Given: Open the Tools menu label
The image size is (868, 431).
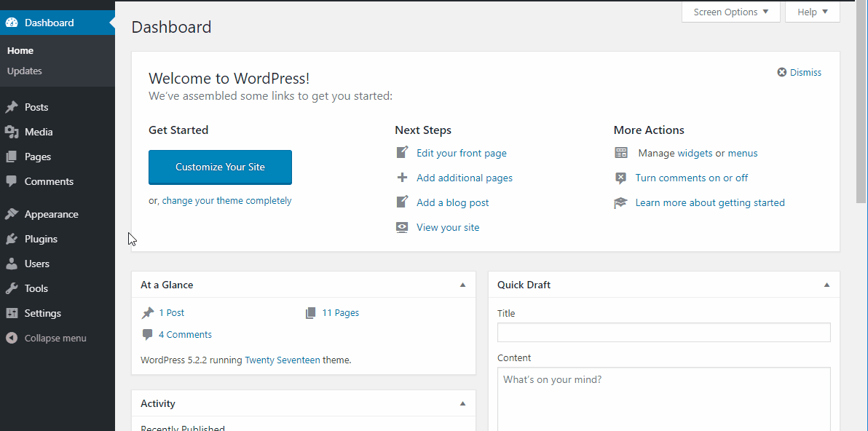Looking at the screenshot, I should pyautogui.click(x=36, y=289).
